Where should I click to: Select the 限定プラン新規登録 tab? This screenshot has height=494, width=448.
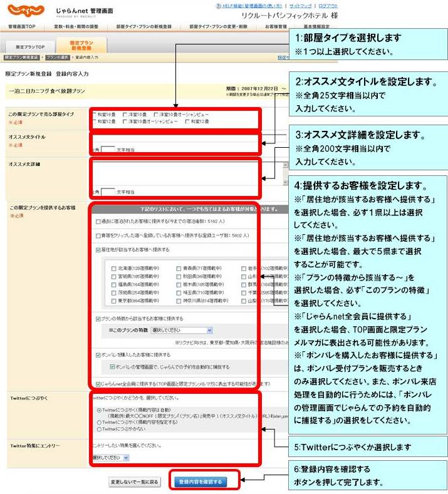pos(82,45)
